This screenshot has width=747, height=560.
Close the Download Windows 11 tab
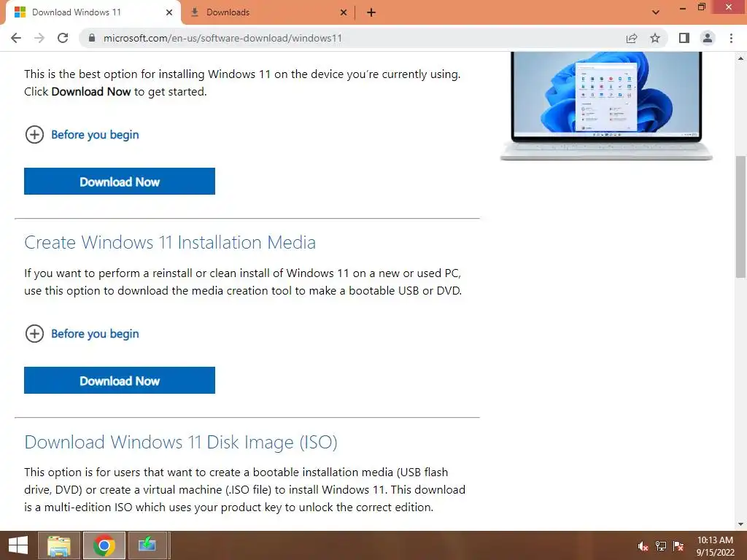(169, 12)
